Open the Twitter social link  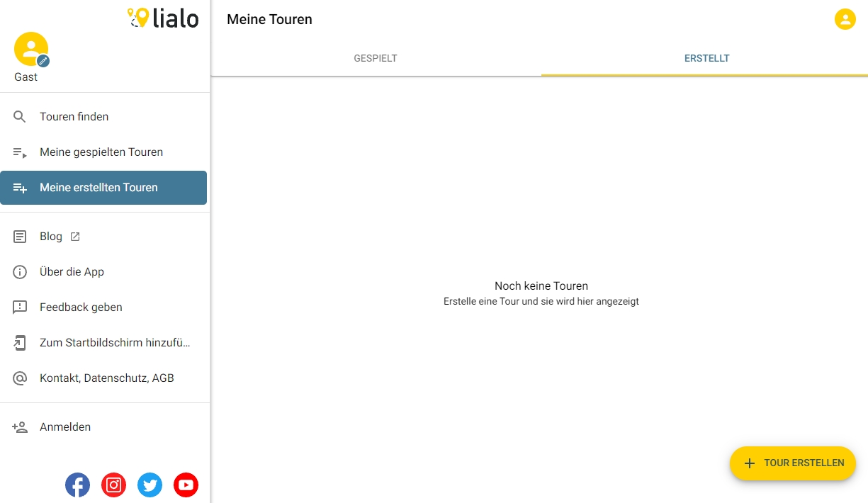[150, 485]
